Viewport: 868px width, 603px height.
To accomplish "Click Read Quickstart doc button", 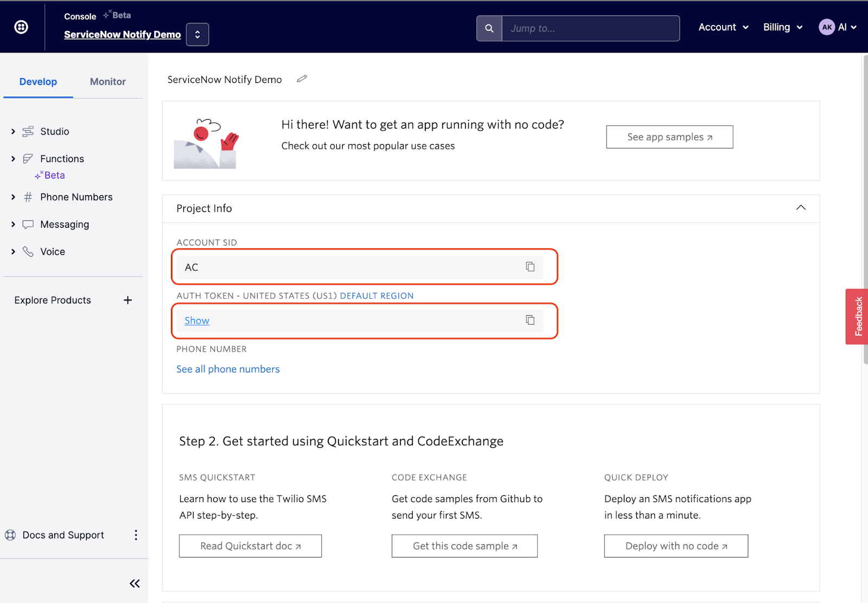I will pos(250,546).
